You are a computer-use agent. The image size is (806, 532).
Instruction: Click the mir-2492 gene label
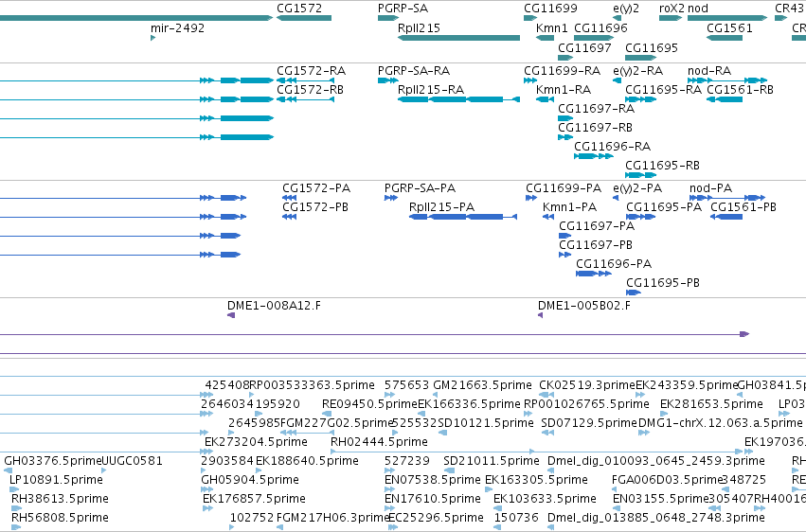click(177, 28)
